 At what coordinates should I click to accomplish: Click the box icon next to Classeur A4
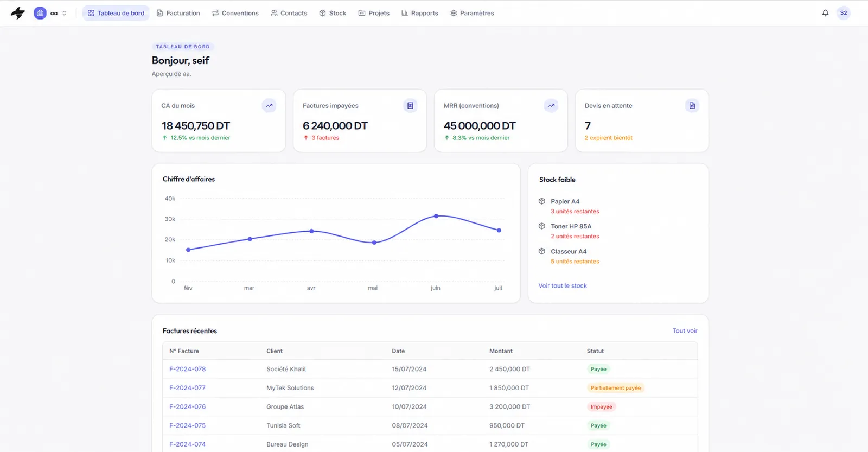[x=541, y=251]
